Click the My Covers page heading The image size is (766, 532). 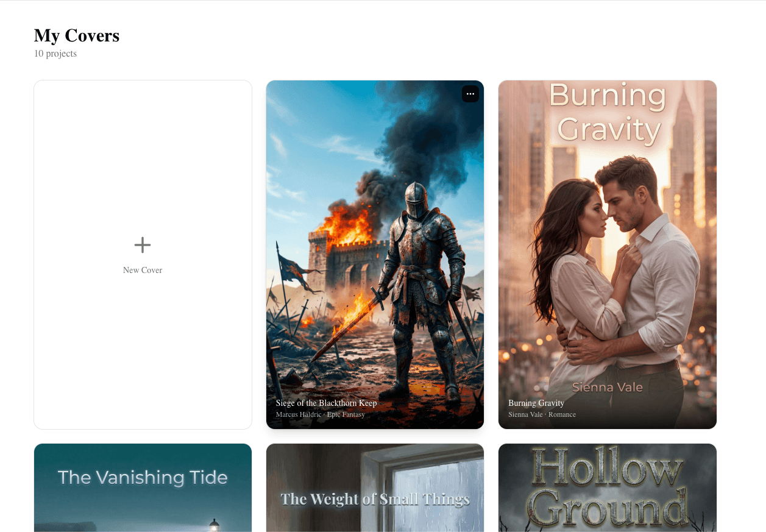76,35
